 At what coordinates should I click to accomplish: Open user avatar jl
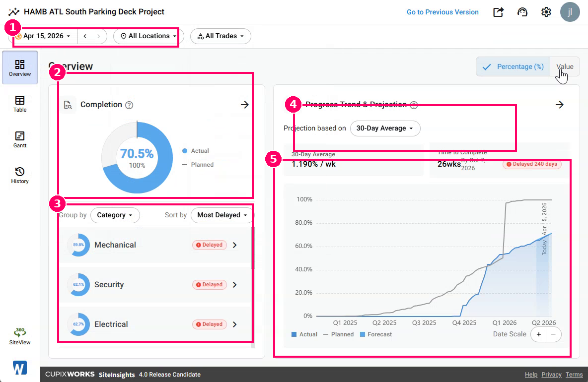coord(570,12)
